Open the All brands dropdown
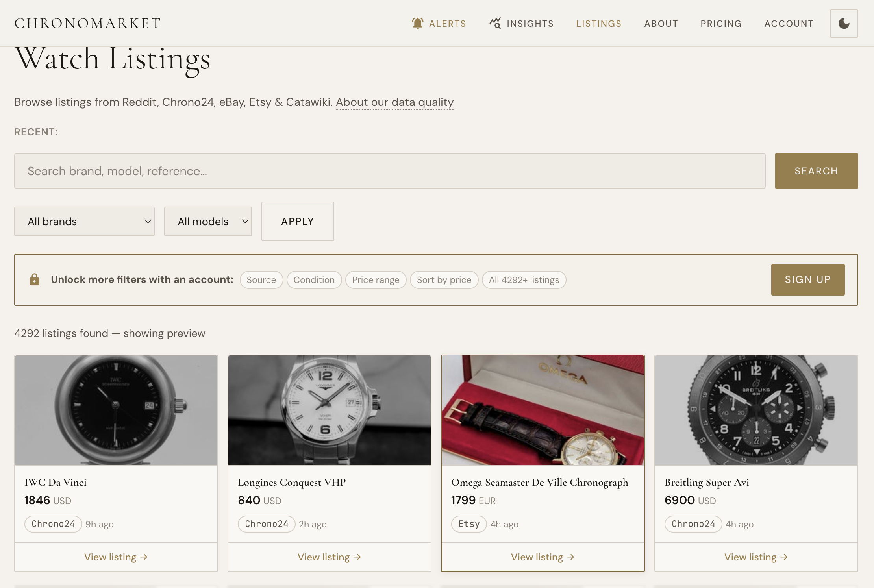 click(x=84, y=221)
